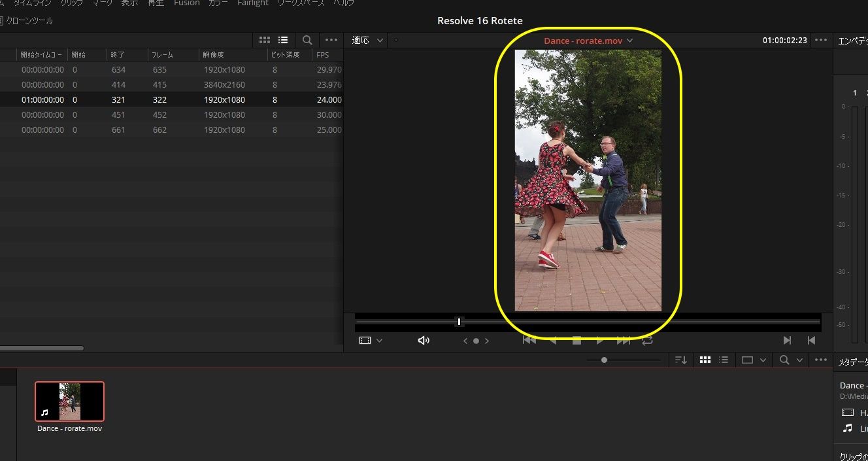Expand the viewer mode chevron dropdown
The image size is (868, 461).
[x=379, y=341]
